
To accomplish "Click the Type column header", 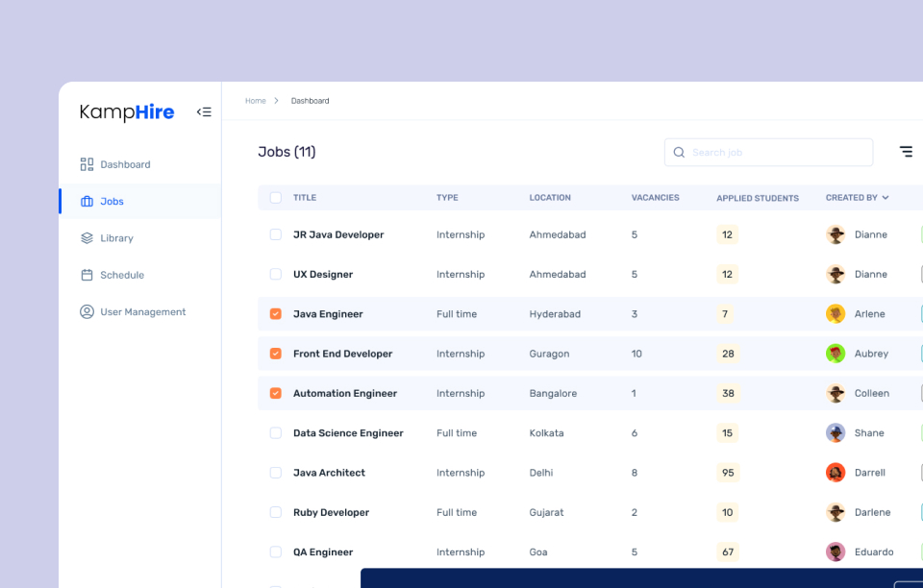I will click(447, 198).
